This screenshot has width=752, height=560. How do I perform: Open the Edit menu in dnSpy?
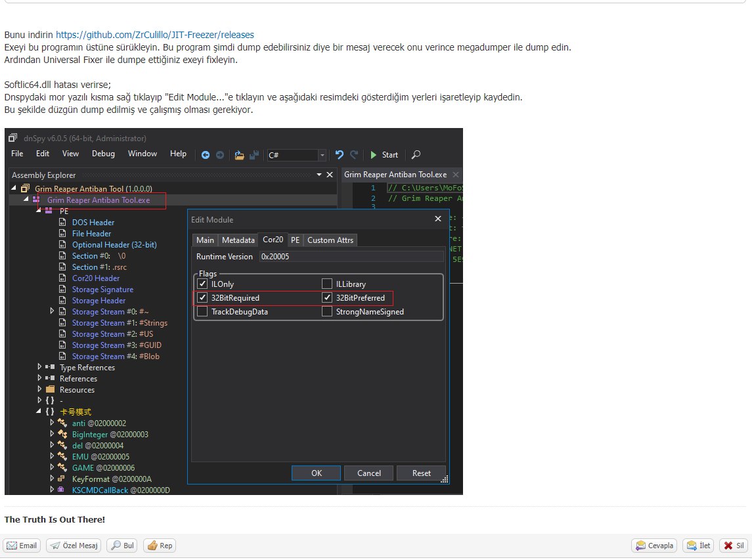click(x=43, y=154)
